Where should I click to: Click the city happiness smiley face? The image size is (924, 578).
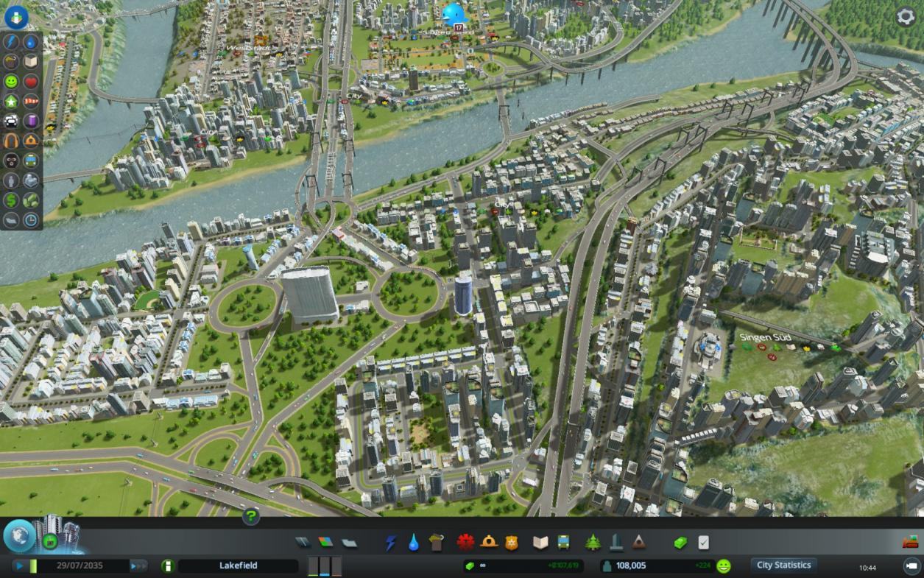point(724,565)
